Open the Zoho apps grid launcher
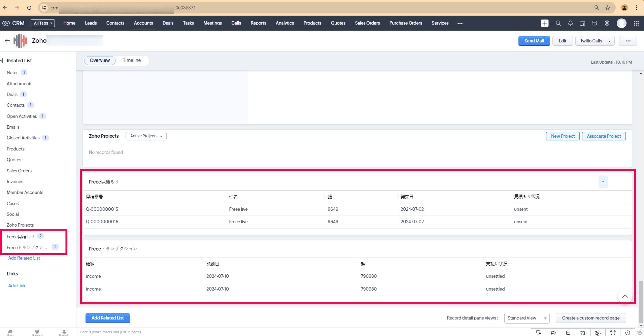The height and width of the screenshot is (336, 644). (636, 23)
